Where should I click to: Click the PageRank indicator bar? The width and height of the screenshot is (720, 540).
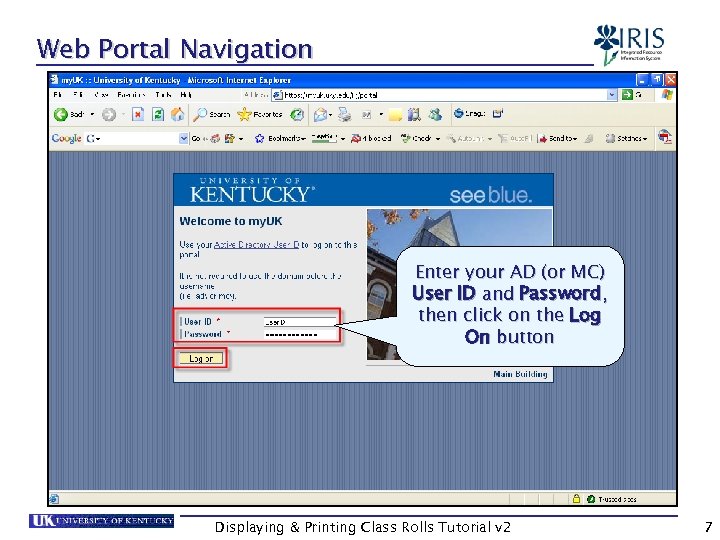coord(324,139)
